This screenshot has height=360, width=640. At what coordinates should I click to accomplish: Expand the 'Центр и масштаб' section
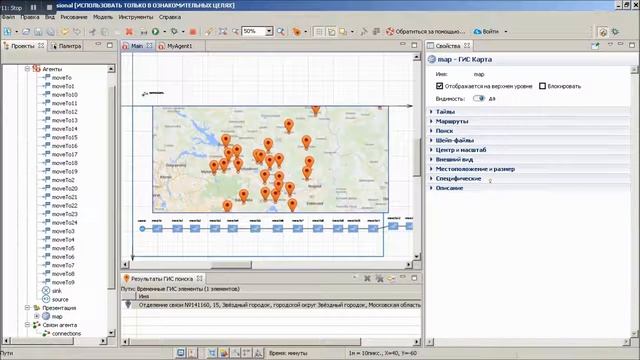click(431, 150)
